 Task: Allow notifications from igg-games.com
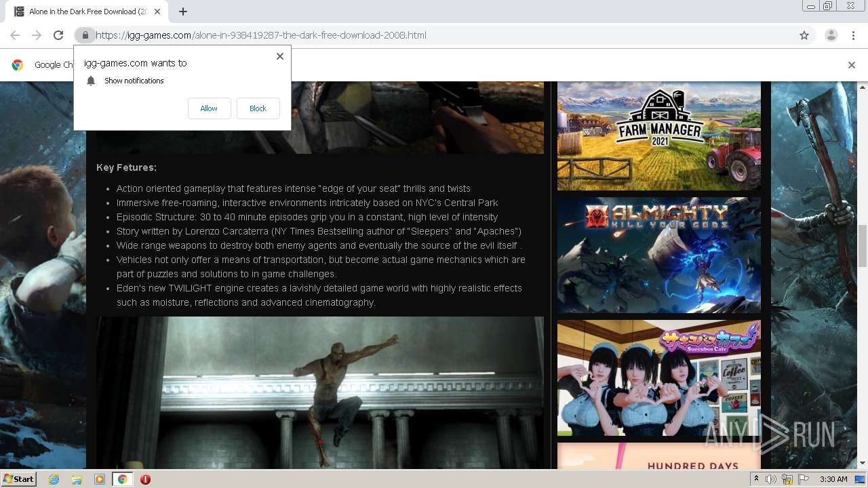click(x=209, y=108)
